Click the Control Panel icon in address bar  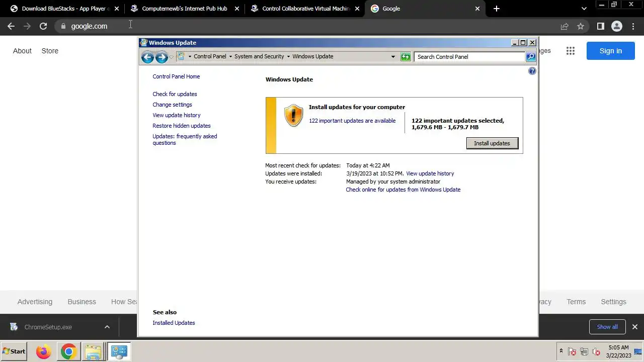(181, 56)
